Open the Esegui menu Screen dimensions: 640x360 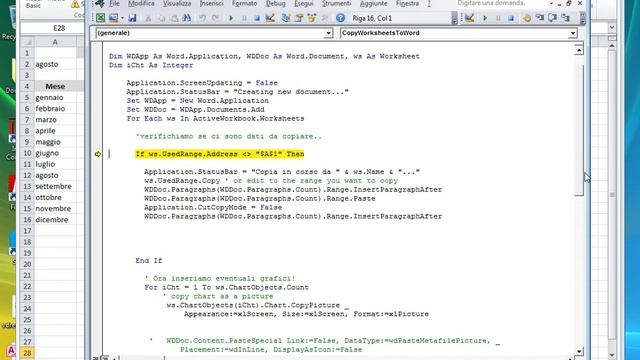tap(304, 3)
